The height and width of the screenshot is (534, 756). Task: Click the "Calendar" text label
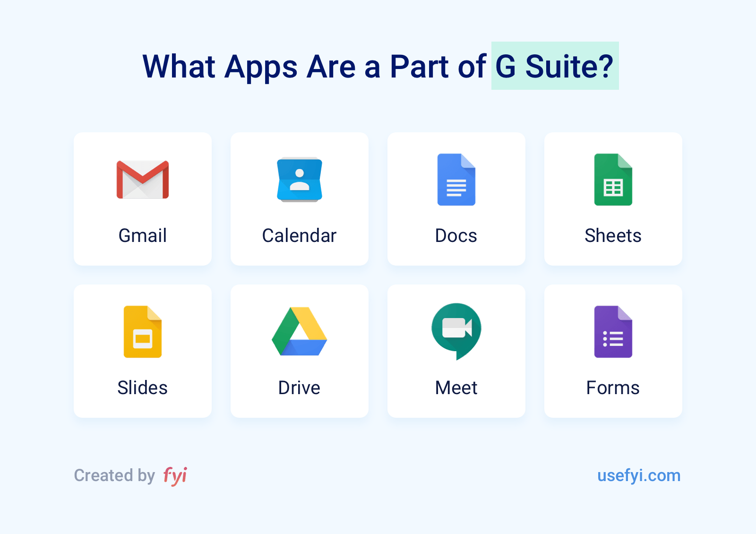click(300, 235)
